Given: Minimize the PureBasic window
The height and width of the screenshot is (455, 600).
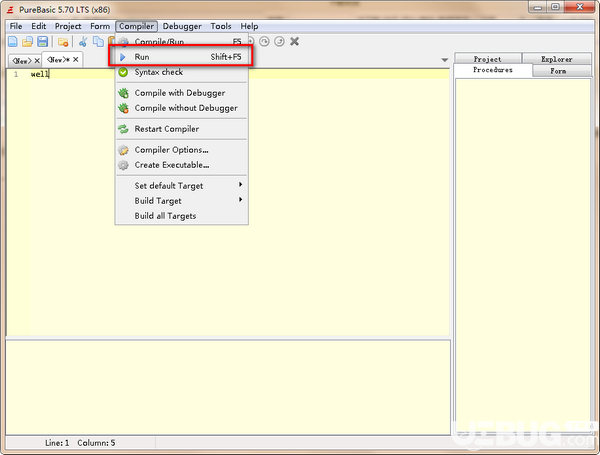Looking at the screenshot, I should 538,7.
